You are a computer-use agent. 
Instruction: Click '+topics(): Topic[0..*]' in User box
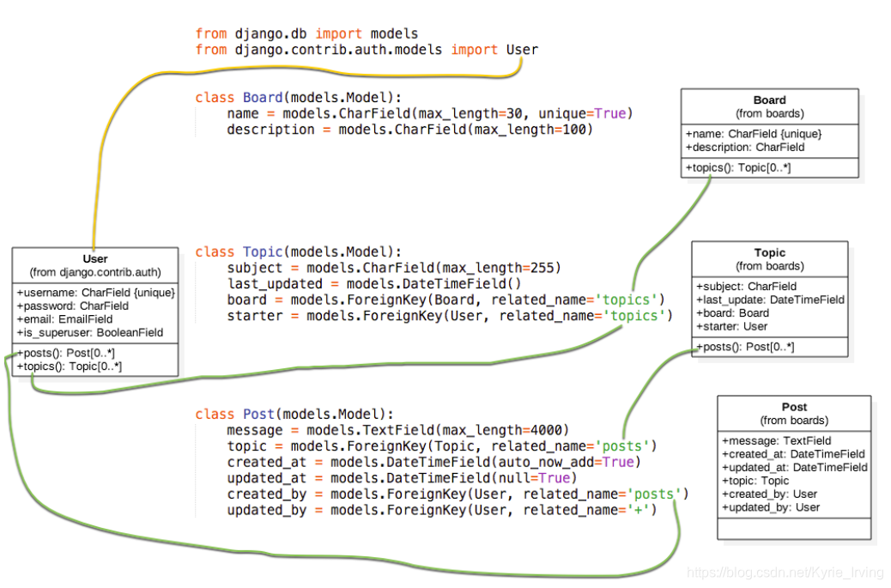(x=69, y=367)
